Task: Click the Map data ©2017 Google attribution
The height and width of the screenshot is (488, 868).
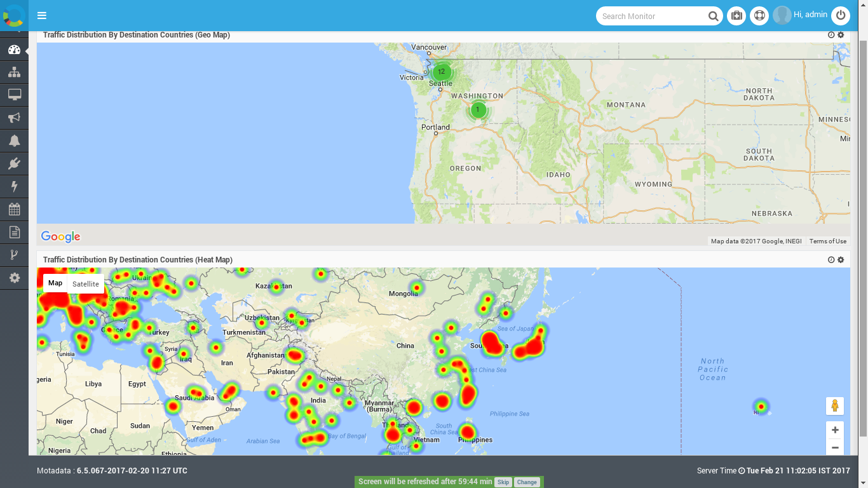Action: [756, 241]
